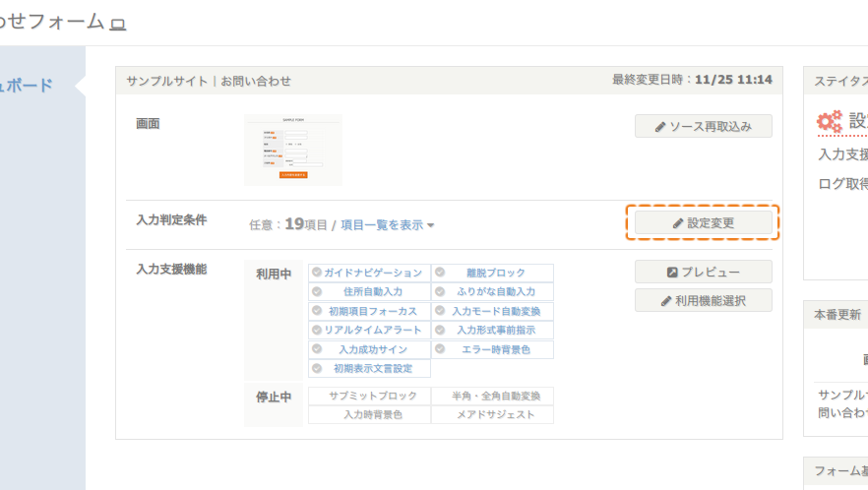Click the サンプルサイト|お問い合わせ panel title
The image size is (868, 490).
209,81
